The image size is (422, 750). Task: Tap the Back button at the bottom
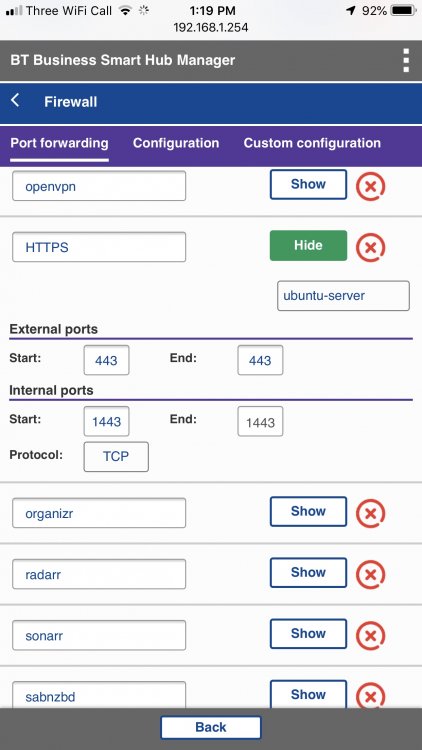[211, 728]
